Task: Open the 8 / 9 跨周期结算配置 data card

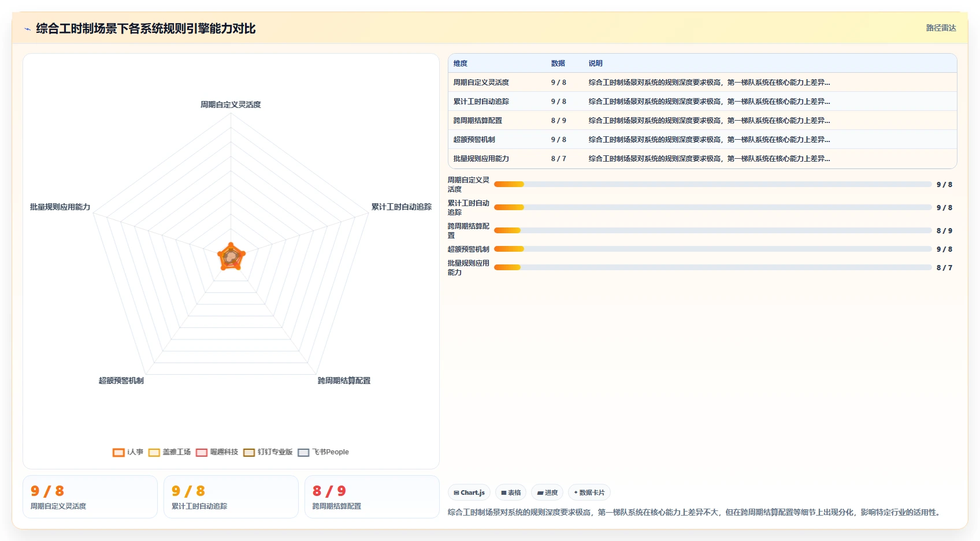Action: click(x=372, y=497)
